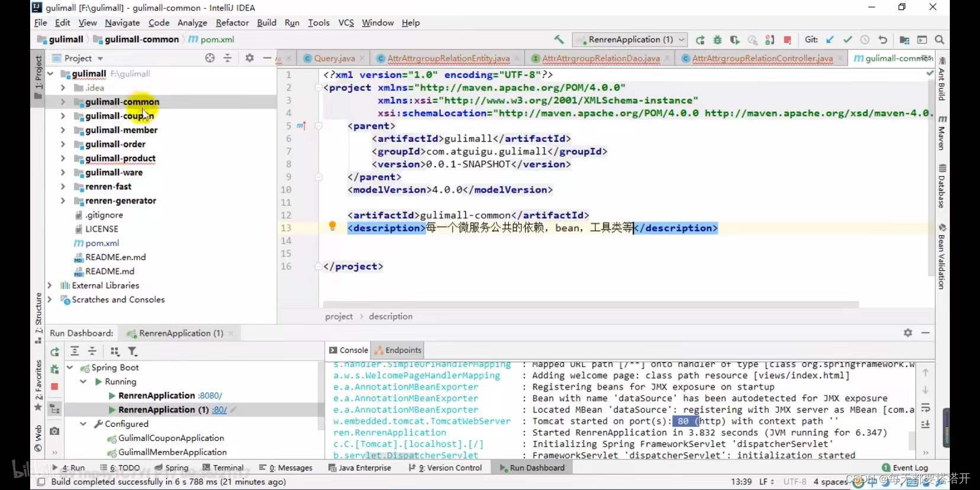Expand the gulimall-common module folder

(x=63, y=102)
